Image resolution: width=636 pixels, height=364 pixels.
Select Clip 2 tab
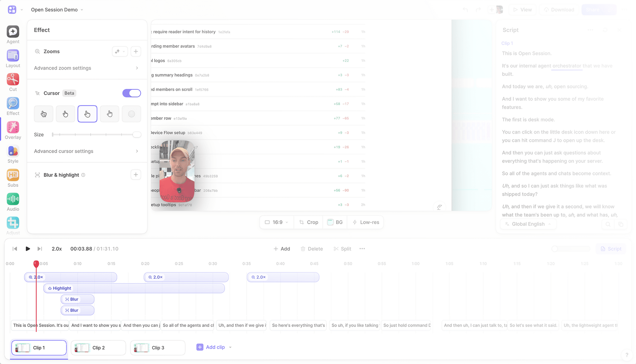98,348
